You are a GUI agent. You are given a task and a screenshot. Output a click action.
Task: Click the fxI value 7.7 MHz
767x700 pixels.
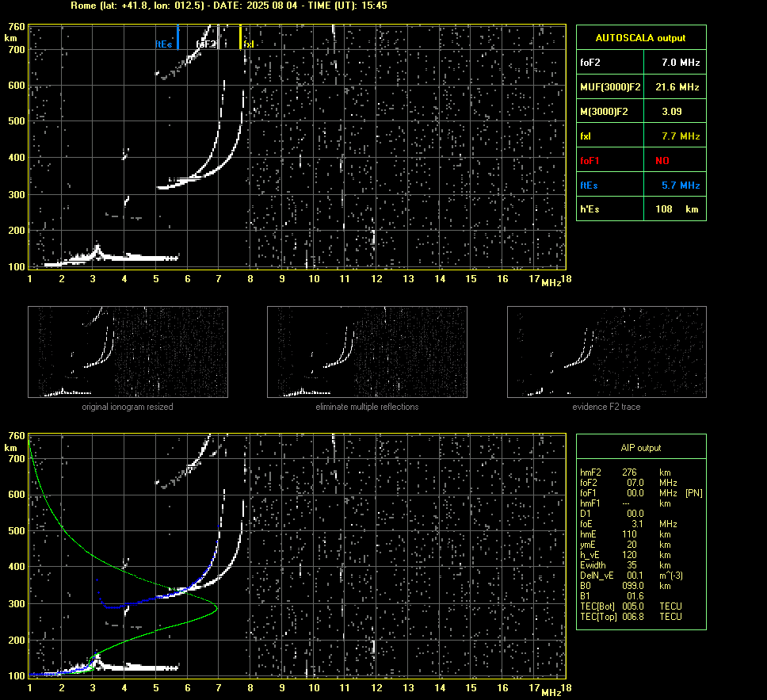681,136
